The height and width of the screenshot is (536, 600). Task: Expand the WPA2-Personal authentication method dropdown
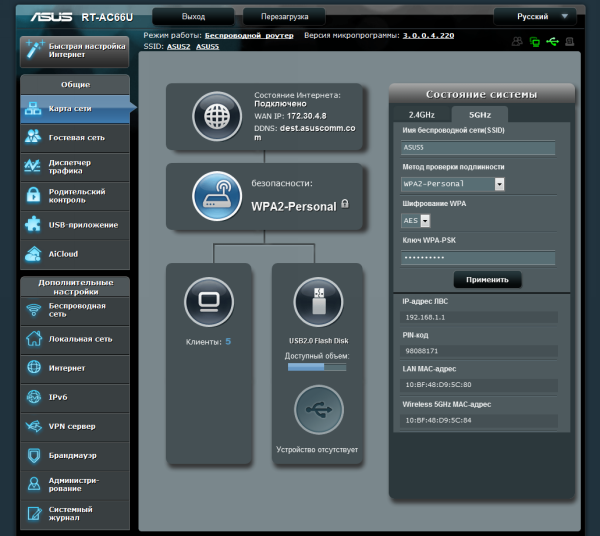(453, 184)
